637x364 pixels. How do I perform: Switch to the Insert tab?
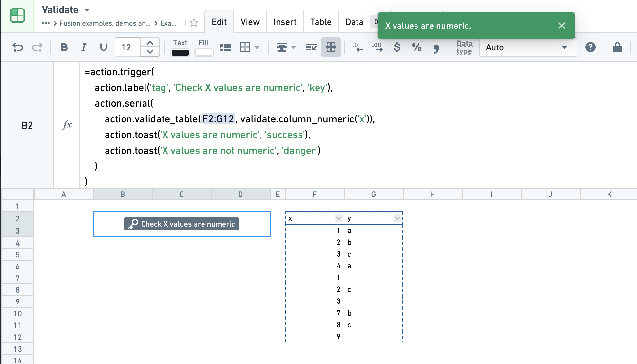pyautogui.click(x=285, y=22)
